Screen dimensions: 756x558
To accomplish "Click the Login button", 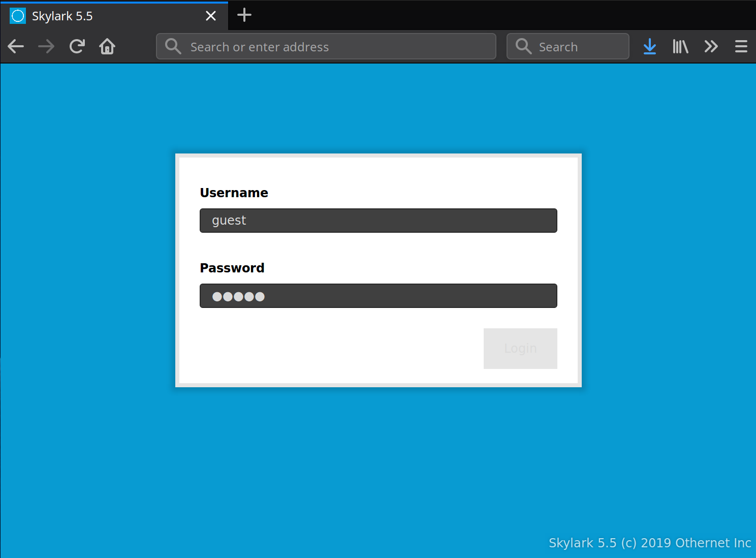I will coord(520,349).
